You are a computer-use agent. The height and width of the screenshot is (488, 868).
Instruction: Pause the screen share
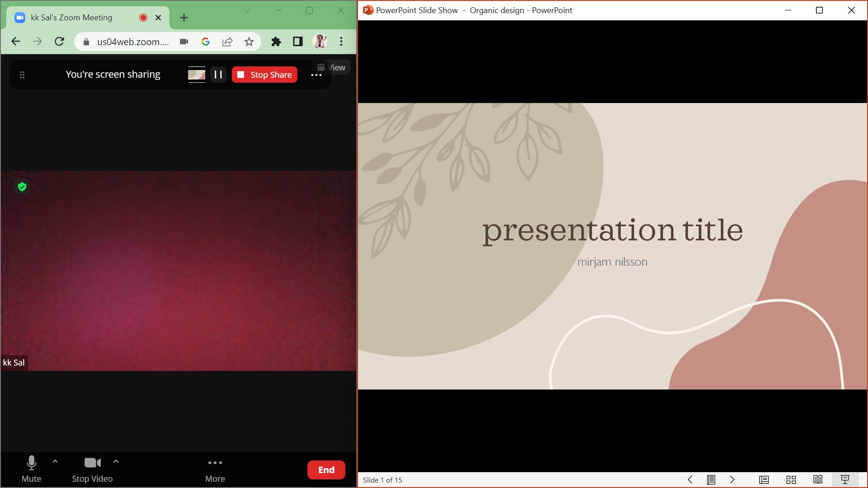coord(218,75)
